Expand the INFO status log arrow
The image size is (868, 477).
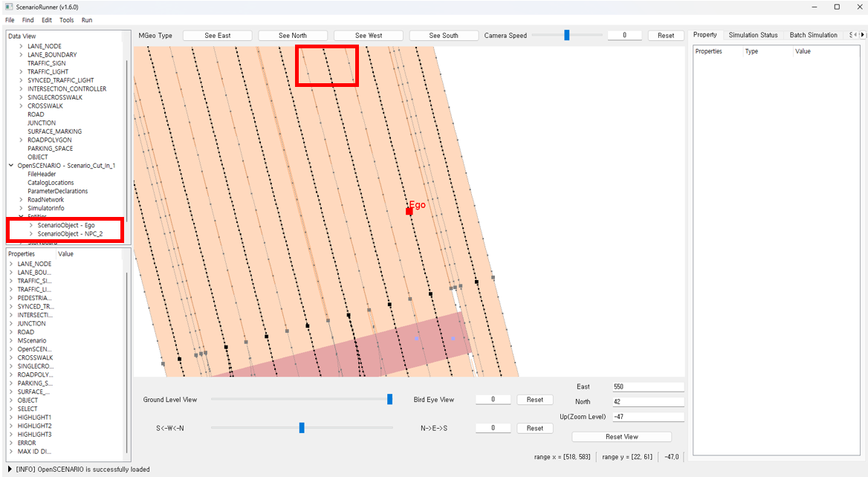click(10, 470)
